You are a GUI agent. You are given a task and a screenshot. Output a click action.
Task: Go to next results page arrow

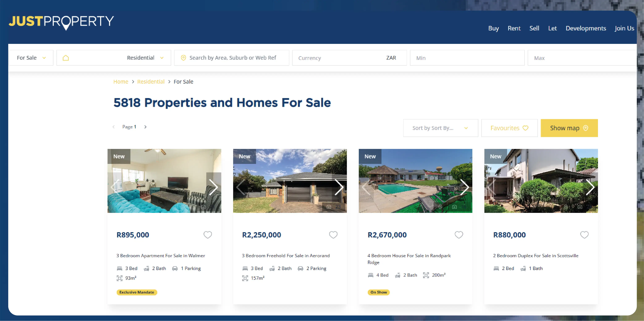pyautogui.click(x=146, y=127)
